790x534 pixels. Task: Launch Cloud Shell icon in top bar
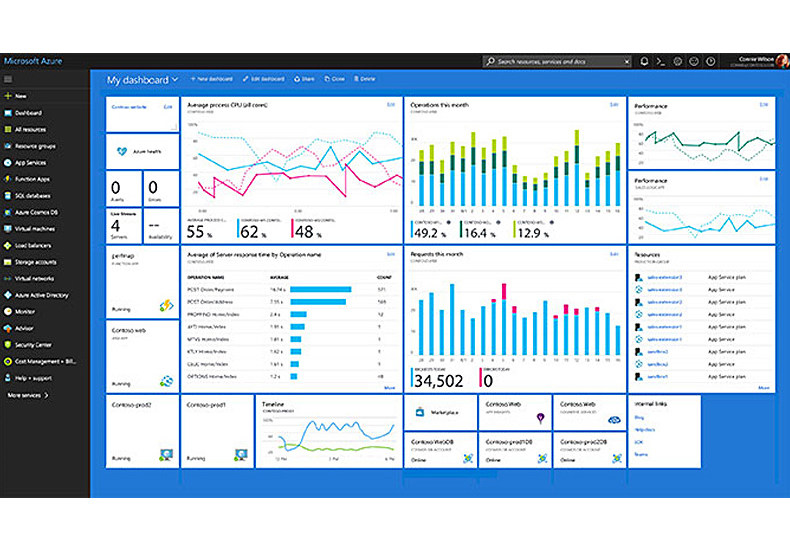(661, 61)
